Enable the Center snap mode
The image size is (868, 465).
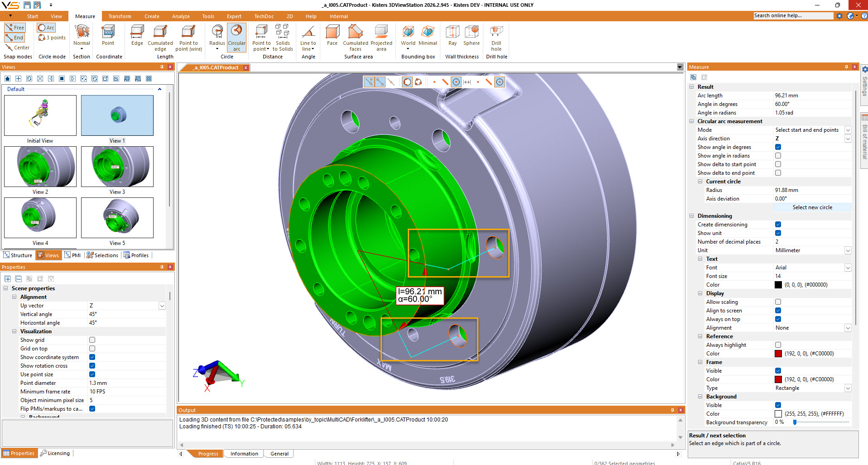tap(18, 48)
